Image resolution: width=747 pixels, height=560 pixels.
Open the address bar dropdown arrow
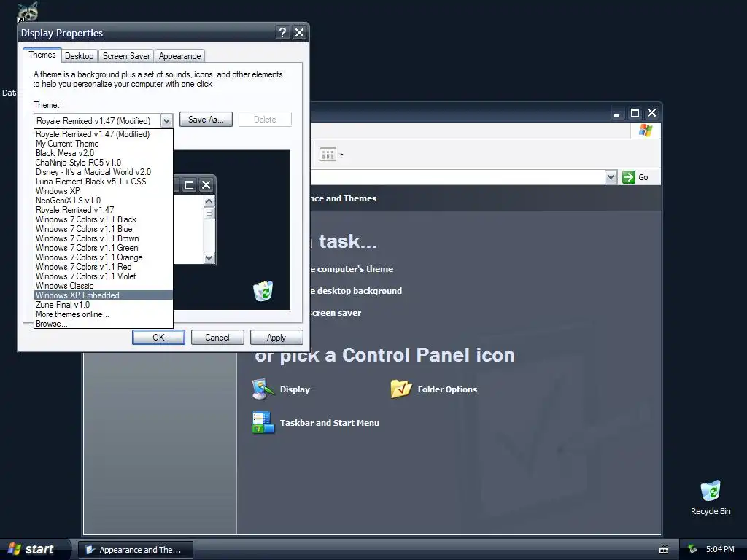pyautogui.click(x=611, y=177)
